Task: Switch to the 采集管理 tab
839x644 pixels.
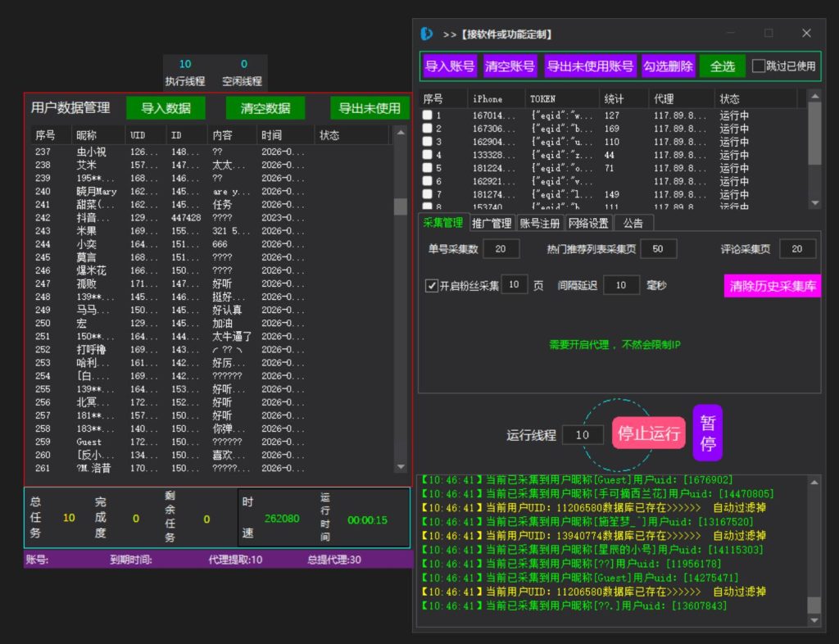Action: [442, 223]
